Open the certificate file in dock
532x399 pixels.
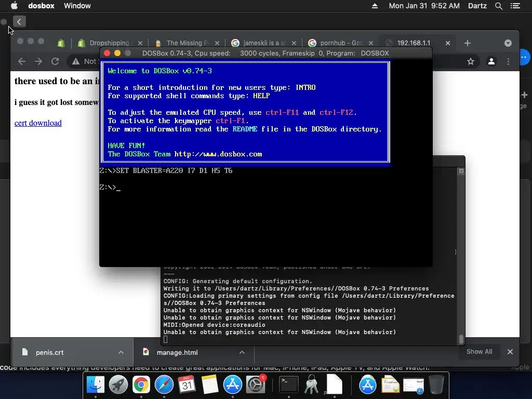coord(391,385)
